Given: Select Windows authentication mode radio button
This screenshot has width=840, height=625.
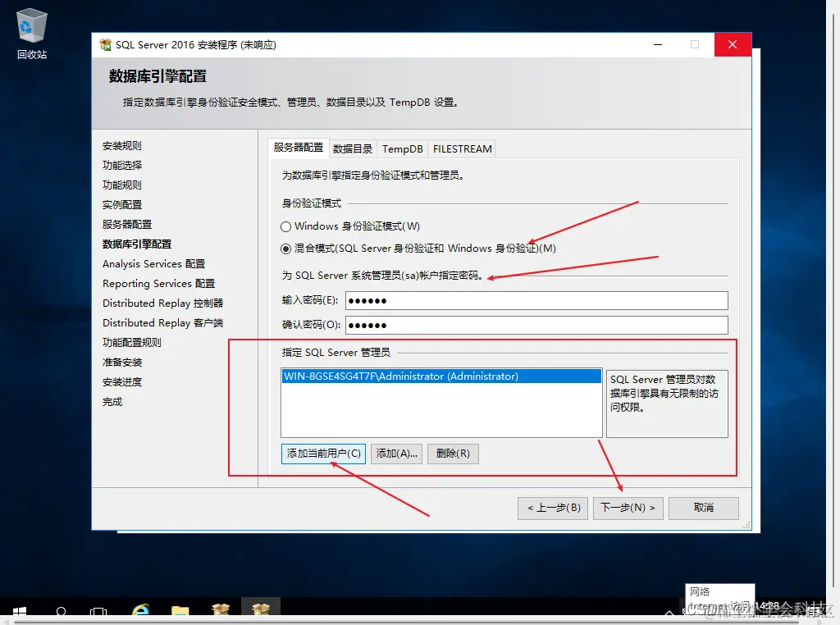Looking at the screenshot, I should point(286,226).
